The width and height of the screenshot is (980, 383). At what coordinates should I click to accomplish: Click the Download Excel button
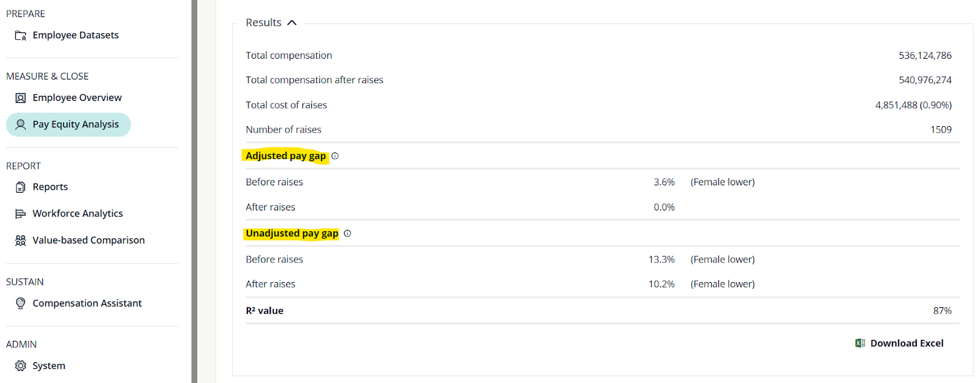(907, 343)
